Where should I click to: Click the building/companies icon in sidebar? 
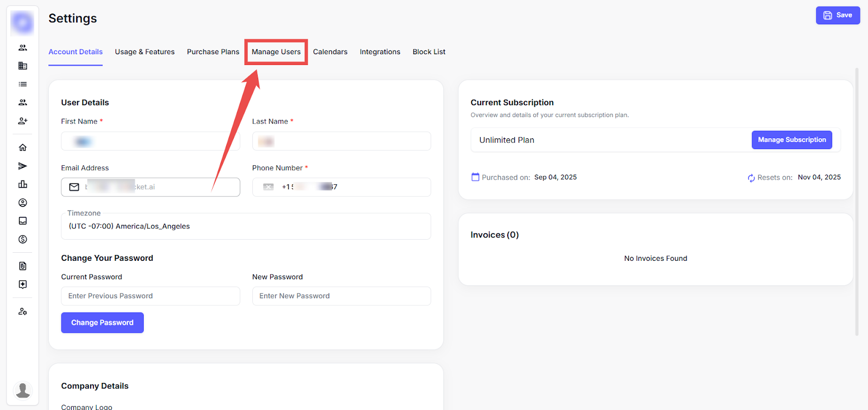[23, 66]
